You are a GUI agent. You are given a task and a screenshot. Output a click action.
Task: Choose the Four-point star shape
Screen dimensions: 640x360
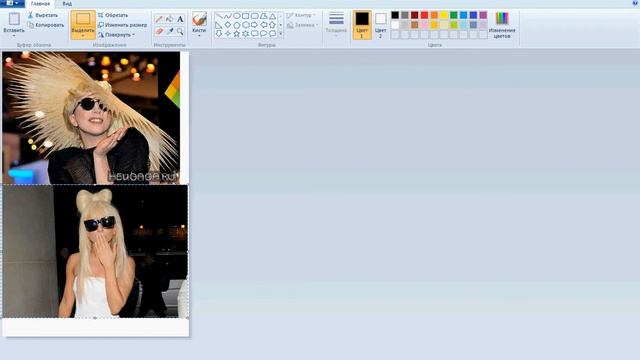pos(228,34)
